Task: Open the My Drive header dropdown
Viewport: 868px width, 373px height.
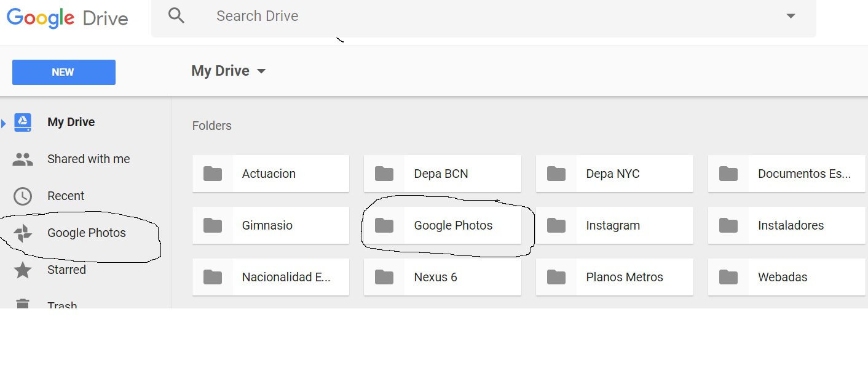Action: (x=261, y=71)
